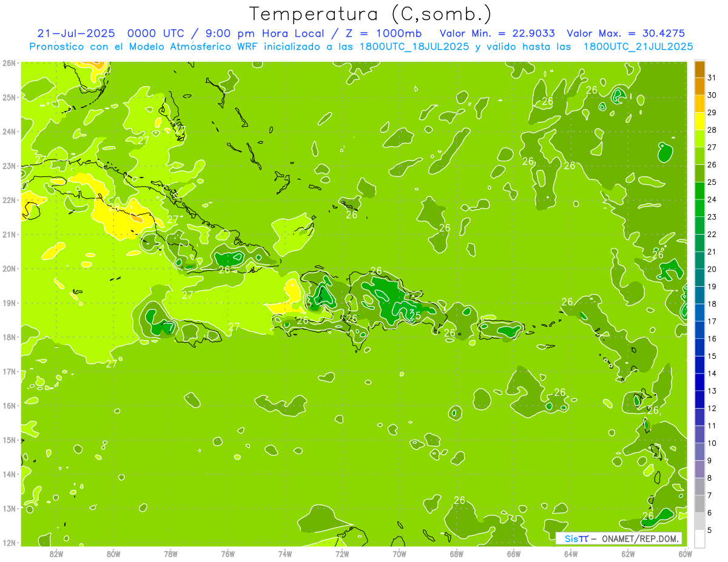Screen dimensions: 728x562
Task: Click the '22N' latitude axis label
Action: click(x=8, y=200)
